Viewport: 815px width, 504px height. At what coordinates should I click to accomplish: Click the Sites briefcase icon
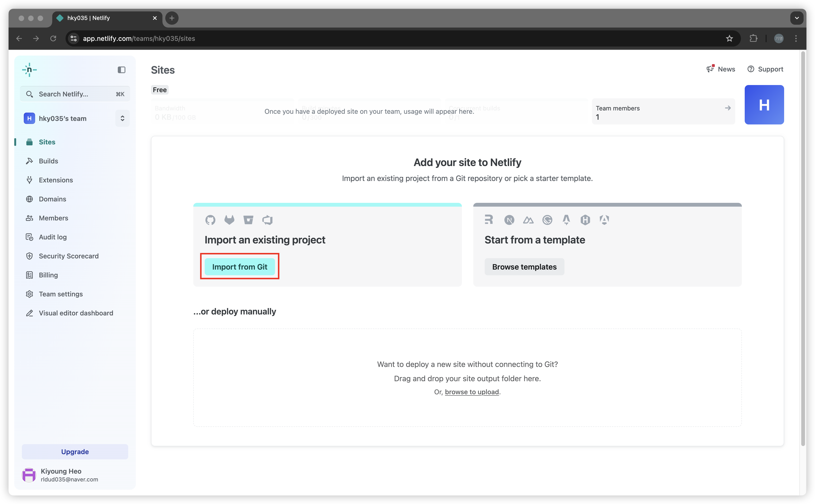coord(29,142)
